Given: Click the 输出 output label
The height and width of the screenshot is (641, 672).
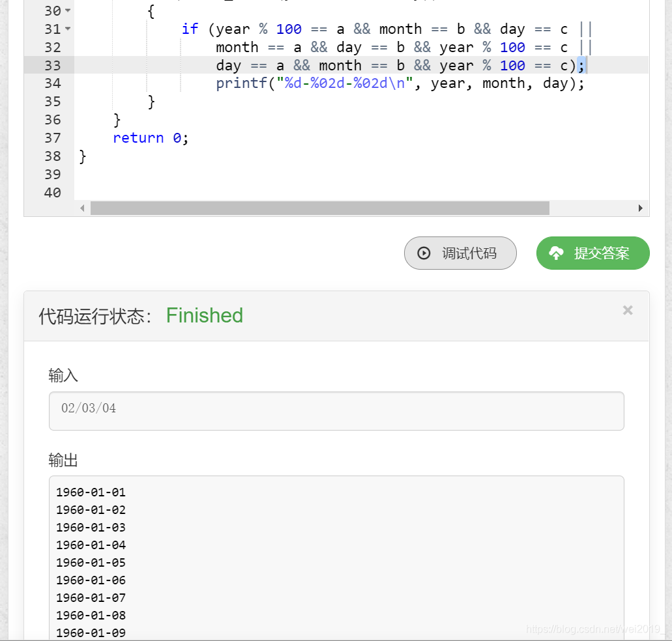Looking at the screenshot, I should click(63, 461).
